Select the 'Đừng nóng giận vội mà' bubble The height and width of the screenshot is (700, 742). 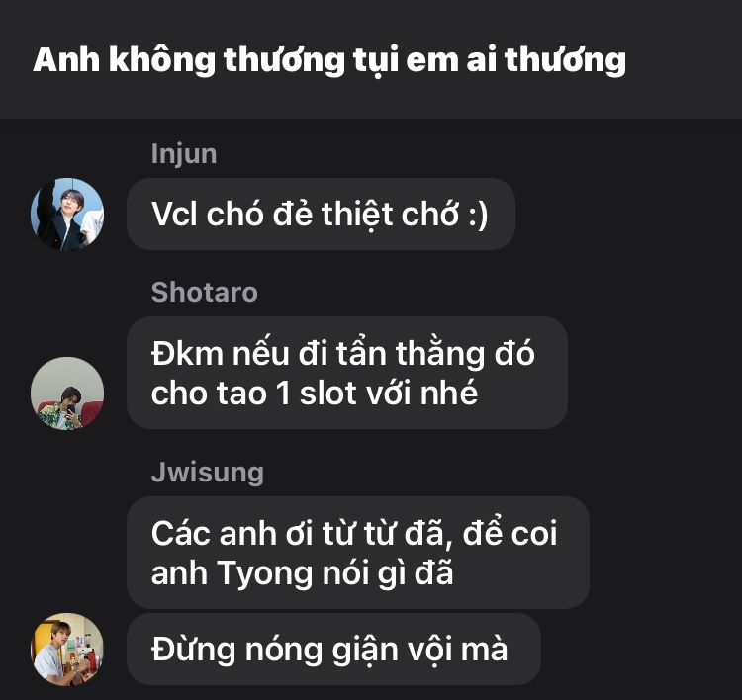click(333, 649)
